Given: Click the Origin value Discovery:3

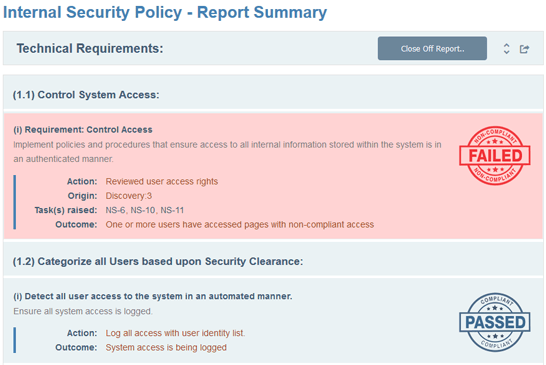Looking at the screenshot, I should 128,196.
